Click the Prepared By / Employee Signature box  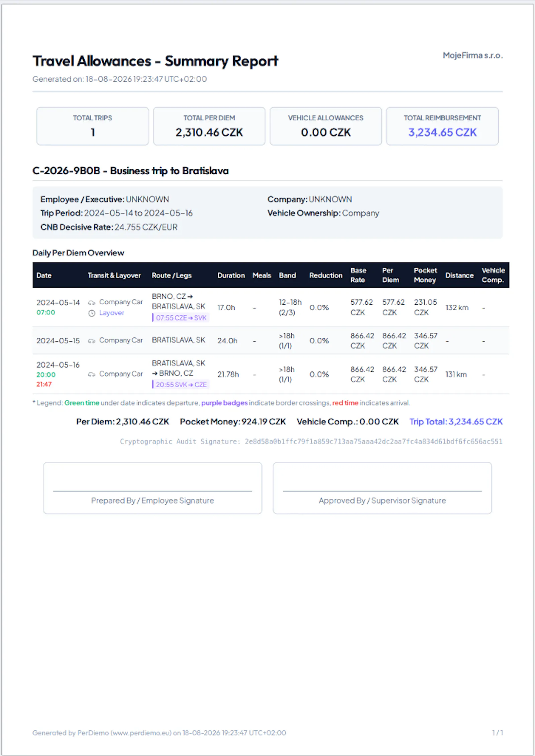[152, 488]
